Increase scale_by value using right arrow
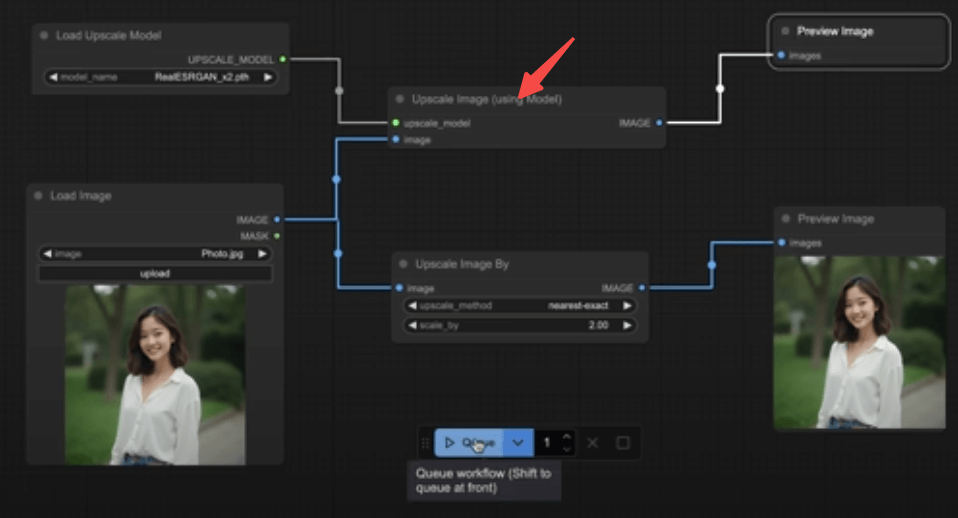 click(x=627, y=325)
